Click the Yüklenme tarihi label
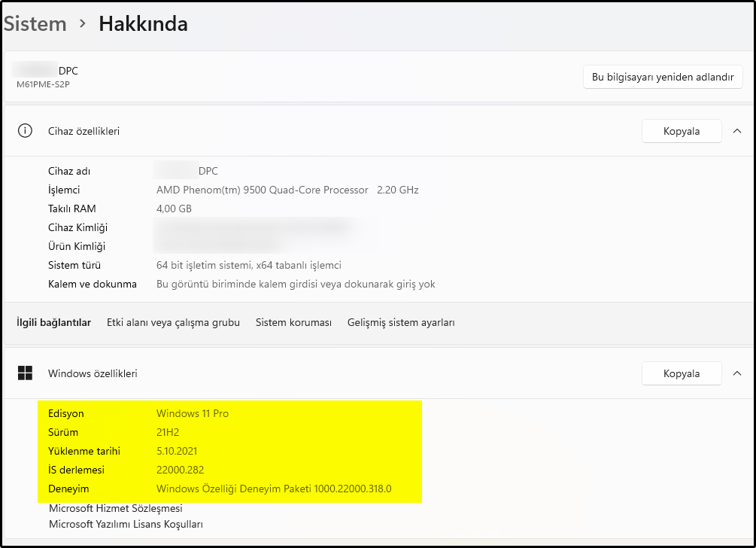Viewport: 756px width, 548px height. (x=84, y=451)
